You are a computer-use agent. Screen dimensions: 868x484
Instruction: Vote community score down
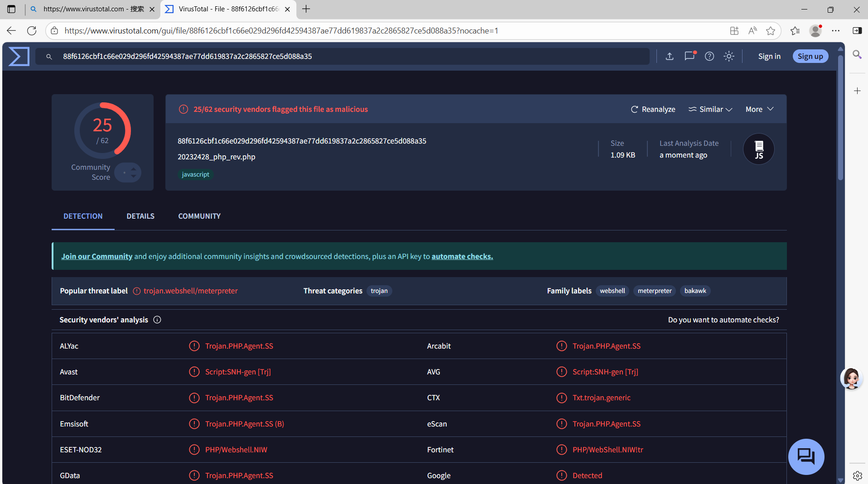(x=134, y=176)
